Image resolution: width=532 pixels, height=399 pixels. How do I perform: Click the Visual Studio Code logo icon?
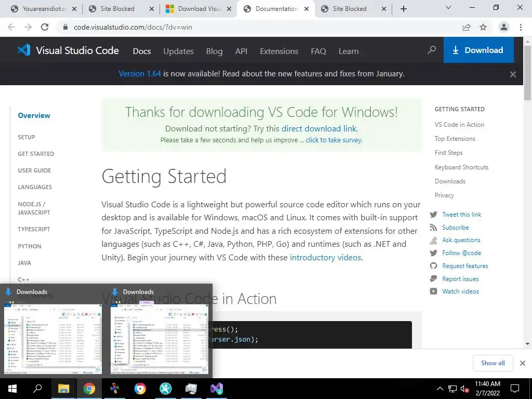point(24,50)
